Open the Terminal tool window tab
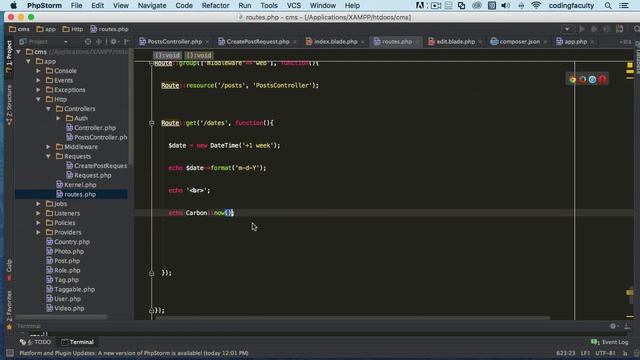Image resolution: width=640 pixels, height=360 pixels. pyautogui.click(x=78, y=342)
